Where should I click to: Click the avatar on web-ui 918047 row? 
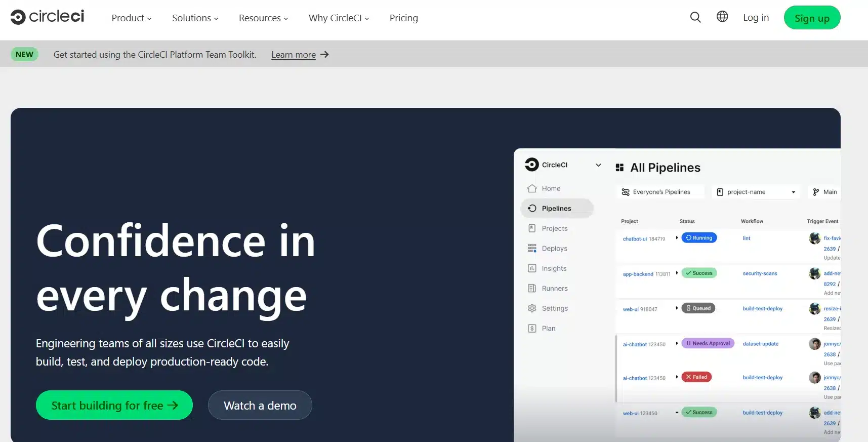[814, 308]
